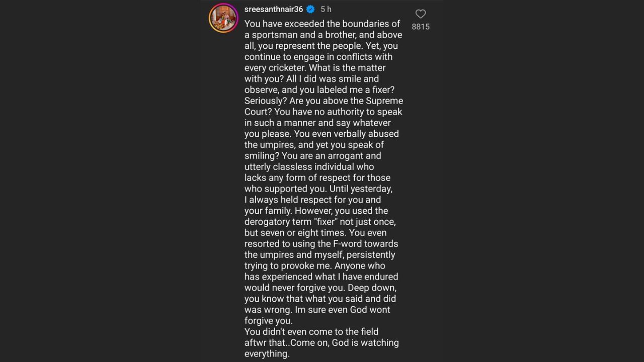The width and height of the screenshot is (644, 362).
Task: Click the opening line "You have exceeded the boundaries"
Action: tap(322, 24)
